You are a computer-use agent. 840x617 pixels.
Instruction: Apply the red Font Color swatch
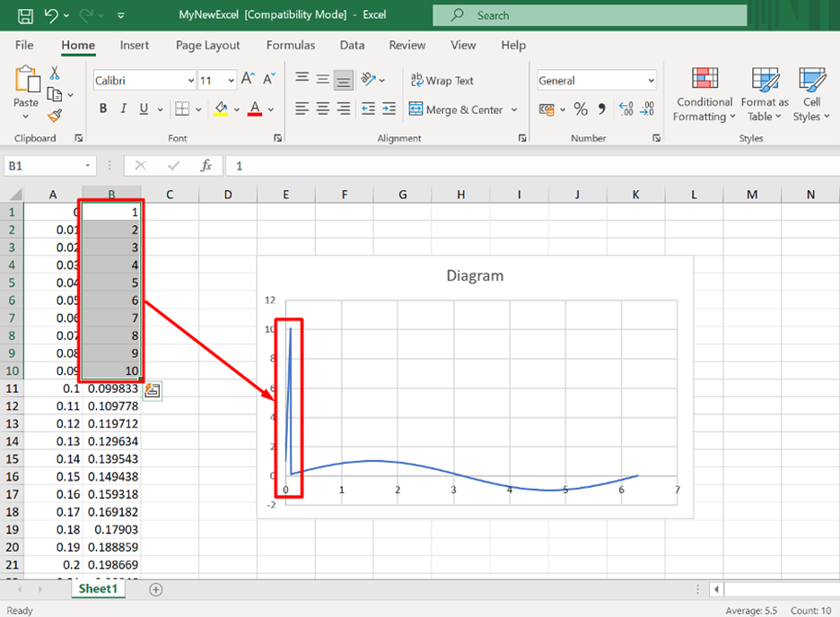255,109
